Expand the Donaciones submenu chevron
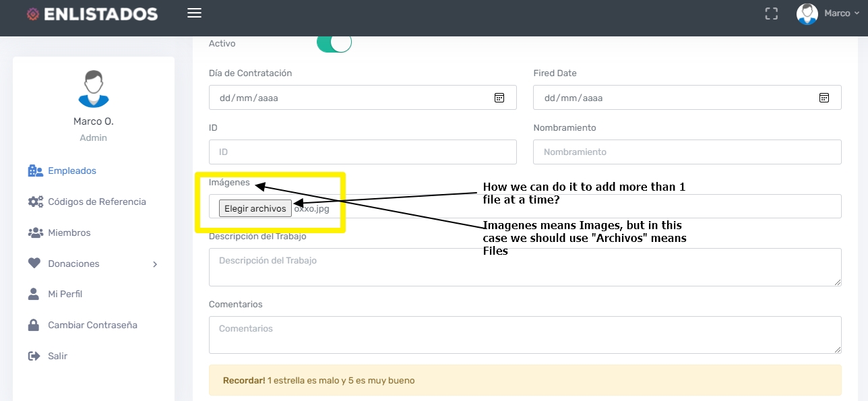The width and height of the screenshot is (868, 401). (x=155, y=264)
